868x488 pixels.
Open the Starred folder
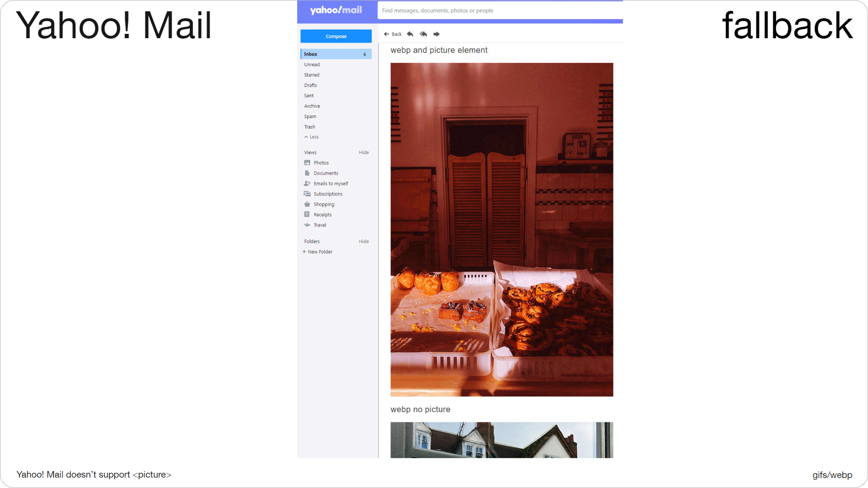point(312,75)
